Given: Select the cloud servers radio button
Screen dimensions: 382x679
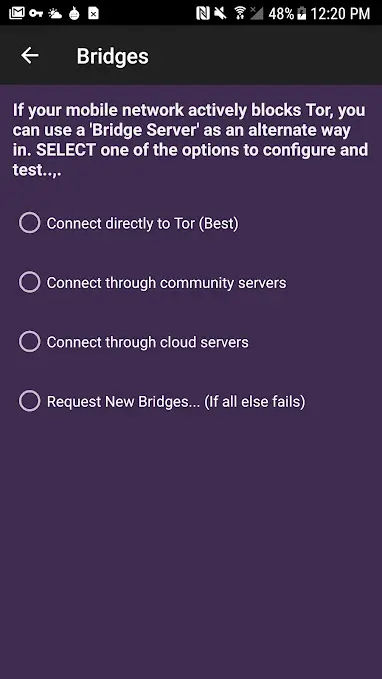Looking at the screenshot, I should 29,342.
